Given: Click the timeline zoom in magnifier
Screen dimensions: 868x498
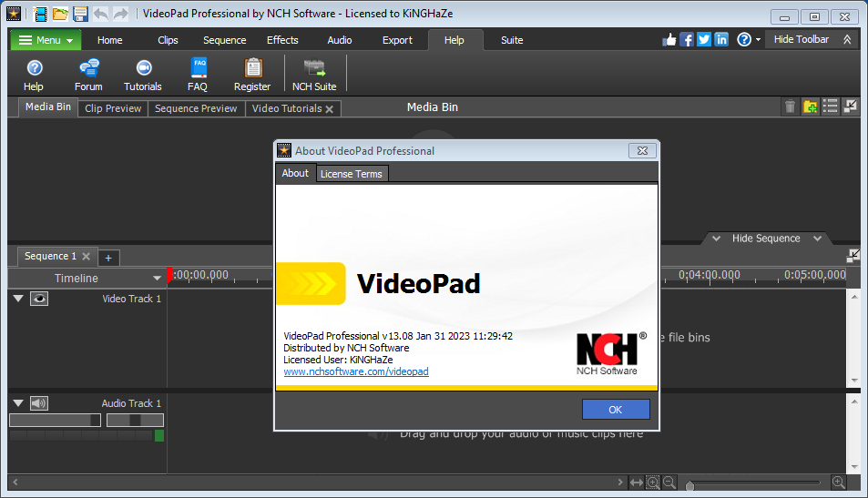Looking at the screenshot, I should (x=839, y=483).
